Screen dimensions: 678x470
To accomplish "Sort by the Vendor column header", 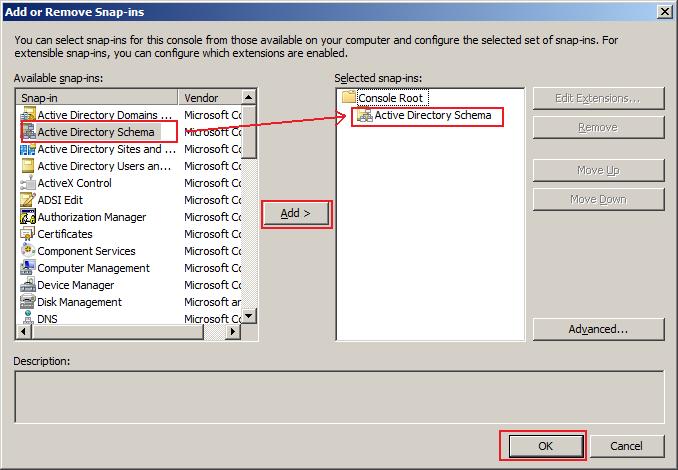I will [210, 98].
